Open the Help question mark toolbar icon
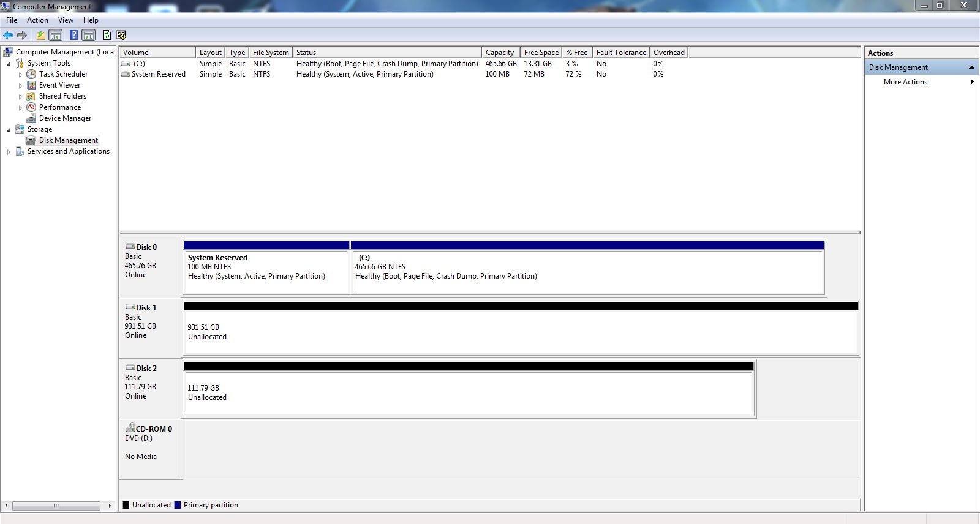This screenshot has width=980, height=524. [73, 35]
